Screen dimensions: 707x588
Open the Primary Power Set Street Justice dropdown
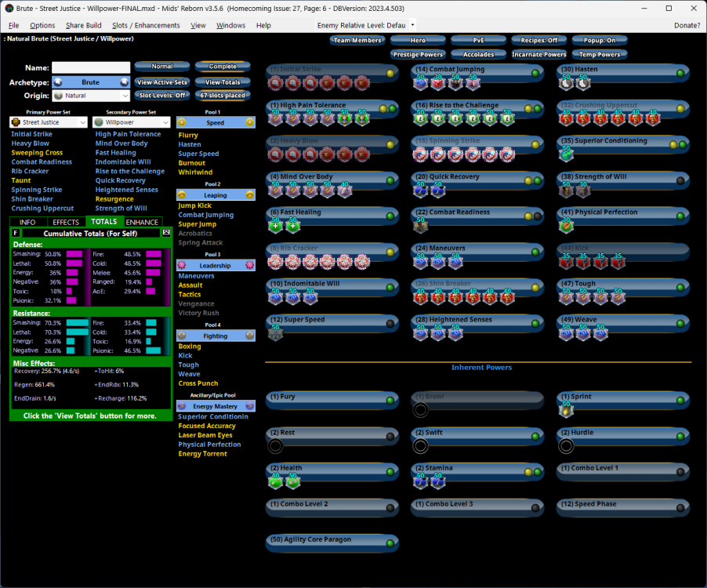[48, 122]
